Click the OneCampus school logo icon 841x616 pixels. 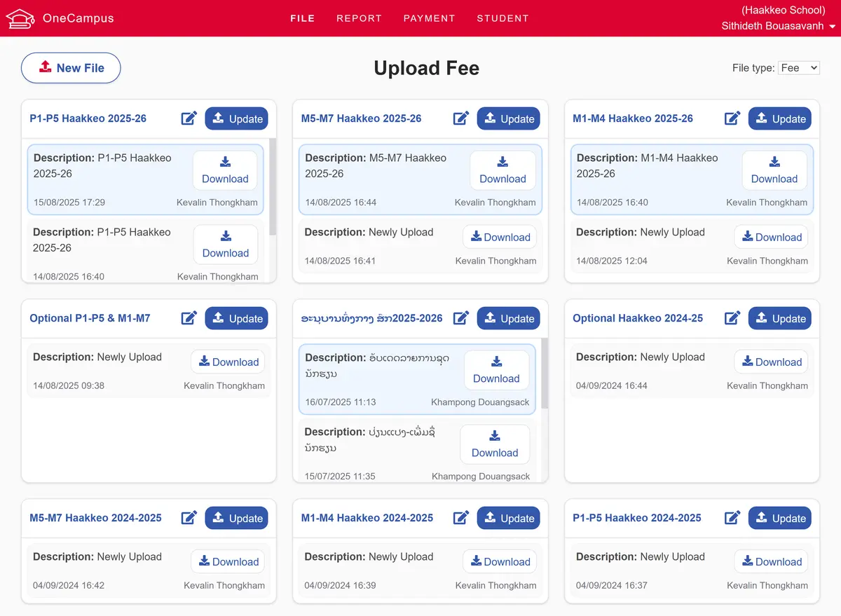tap(20, 18)
